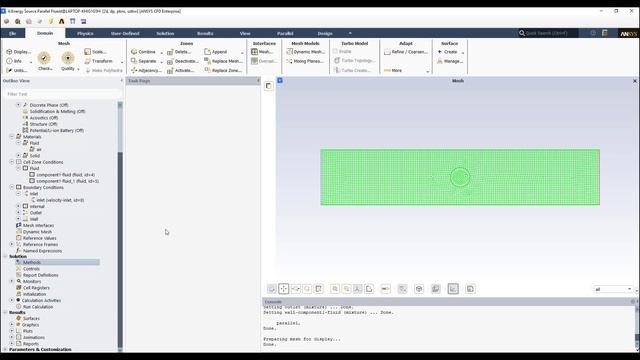Open Replace Zone dialog
The image size is (640, 360).
[223, 70]
